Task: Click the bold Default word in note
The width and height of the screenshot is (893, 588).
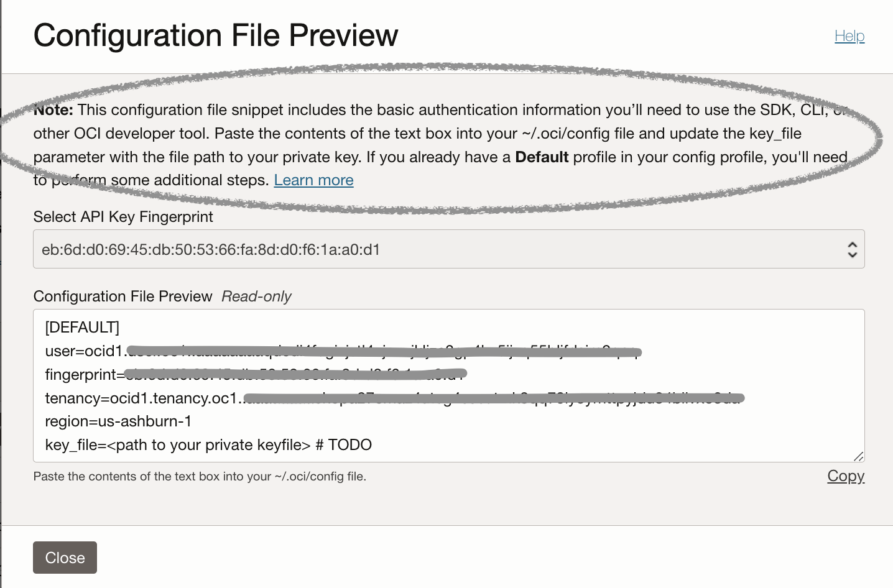Action: pos(542,157)
